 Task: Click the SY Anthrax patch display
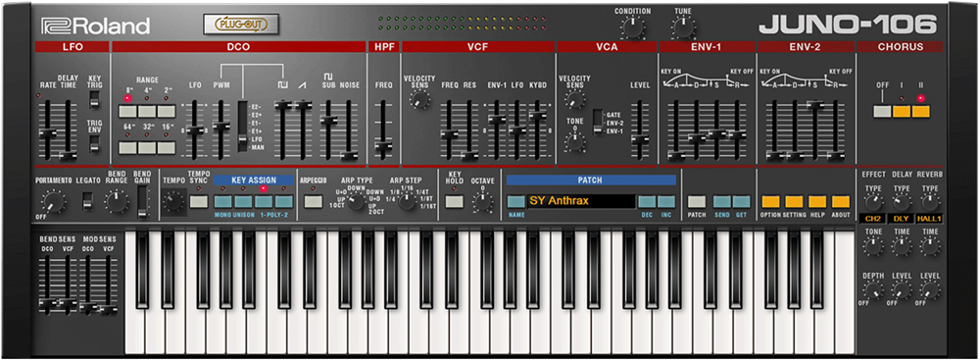(x=580, y=201)
